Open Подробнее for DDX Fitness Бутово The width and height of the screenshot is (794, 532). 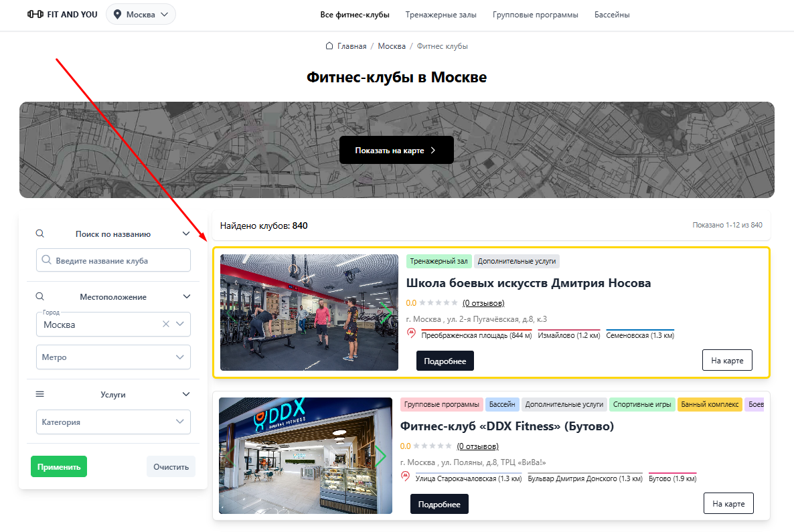(x=439, y=504)
